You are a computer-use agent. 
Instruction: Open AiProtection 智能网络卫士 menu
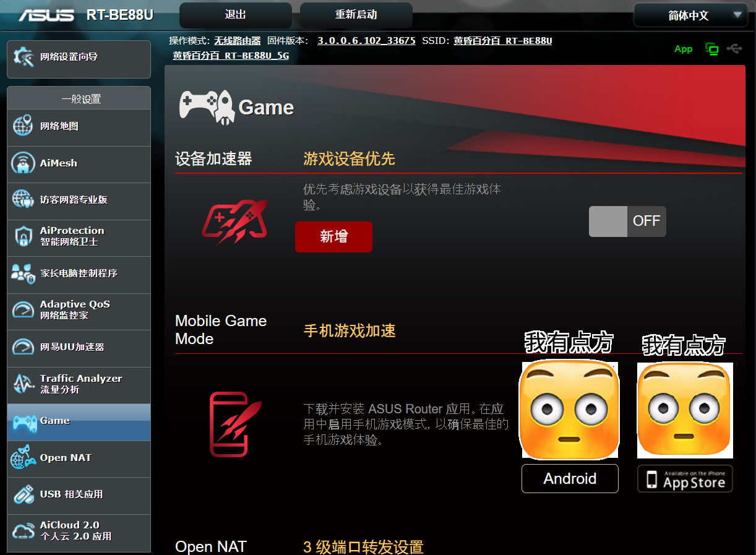pos(79,237)
